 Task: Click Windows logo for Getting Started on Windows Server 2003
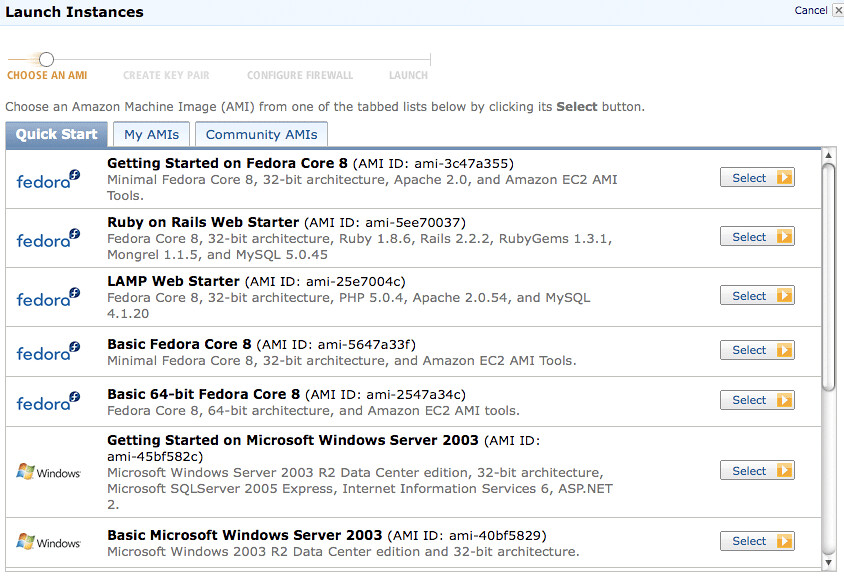coord(48,472)
